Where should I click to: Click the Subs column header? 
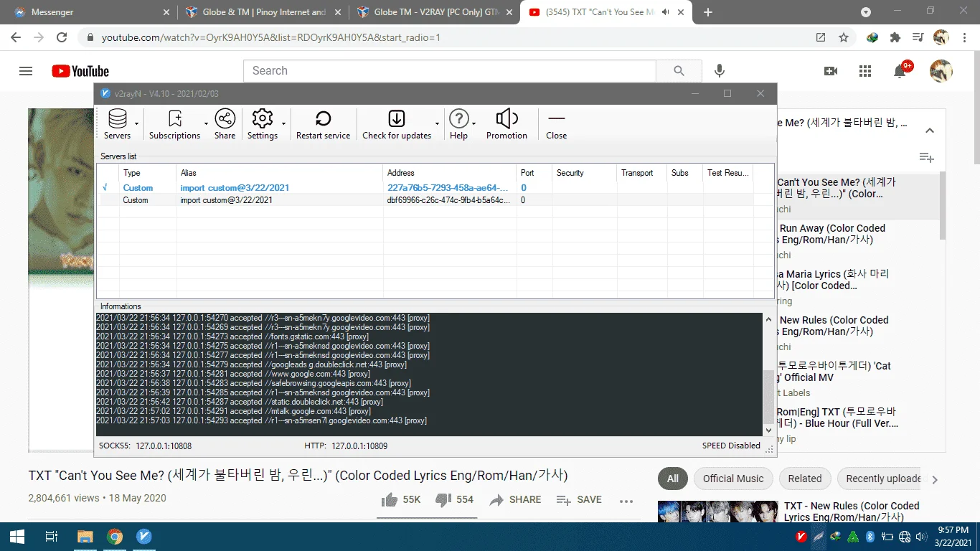point(685,173)
